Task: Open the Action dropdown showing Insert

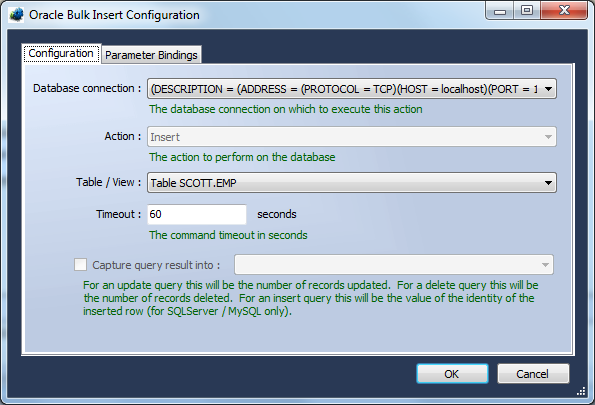Action: pyautogui.click(x=352, y=137)
